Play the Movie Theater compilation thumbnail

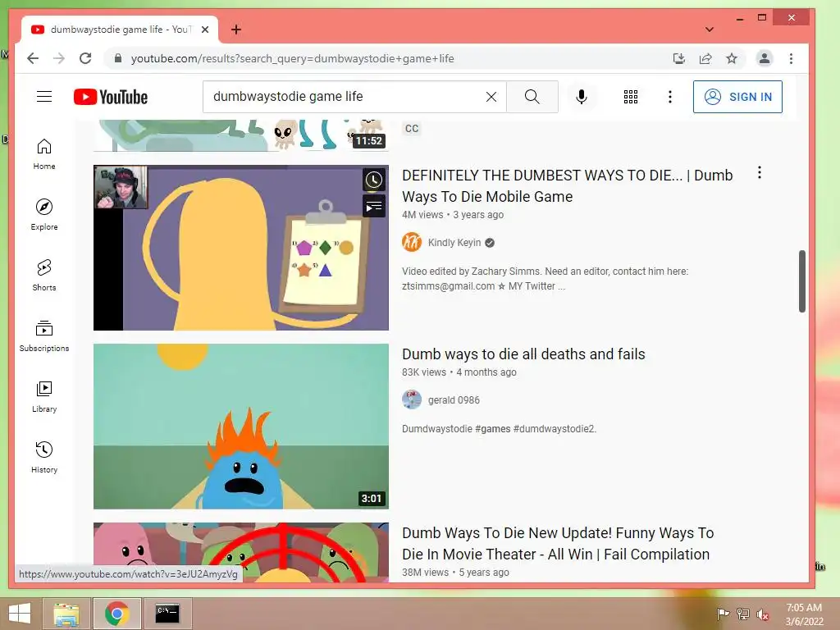click(241, 552)
